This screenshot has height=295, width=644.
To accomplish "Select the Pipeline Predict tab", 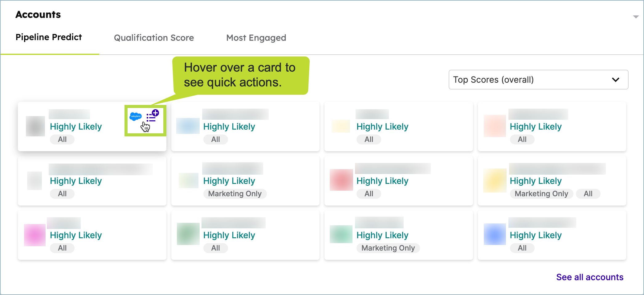I will coord(48,37).
